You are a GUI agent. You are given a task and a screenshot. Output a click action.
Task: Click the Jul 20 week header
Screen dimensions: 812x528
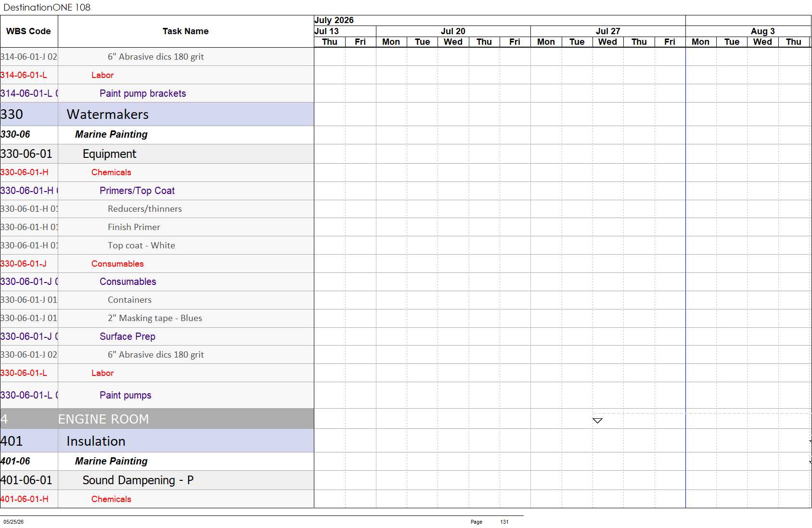click(453, 31)
